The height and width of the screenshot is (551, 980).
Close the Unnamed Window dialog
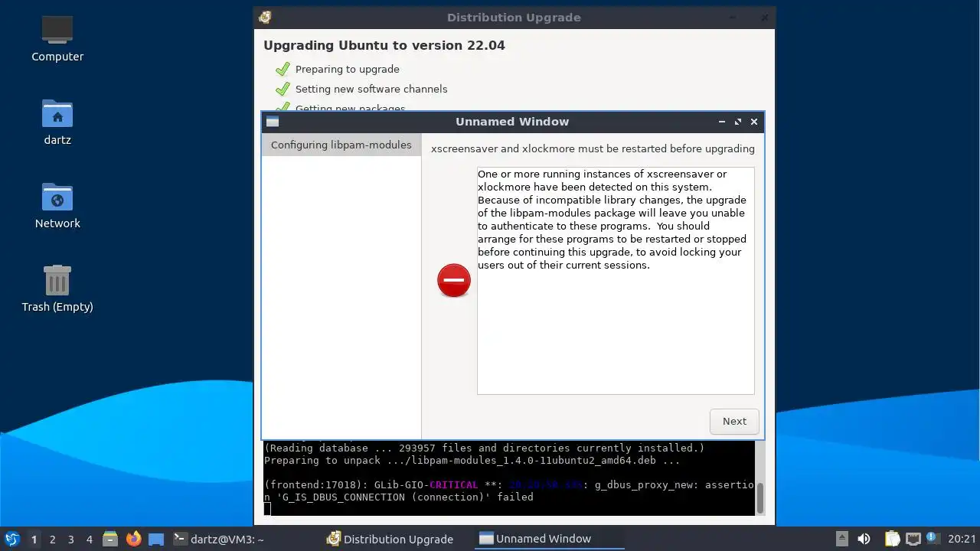[754, 122]
